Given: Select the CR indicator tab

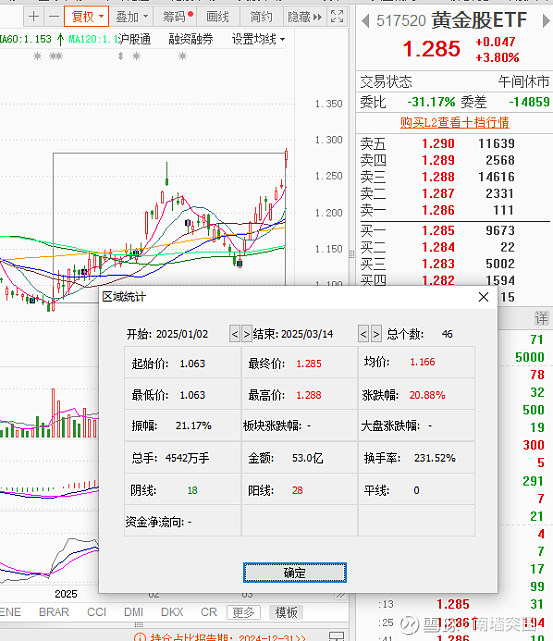Looking at the screenshot, I should click(209, 612).
